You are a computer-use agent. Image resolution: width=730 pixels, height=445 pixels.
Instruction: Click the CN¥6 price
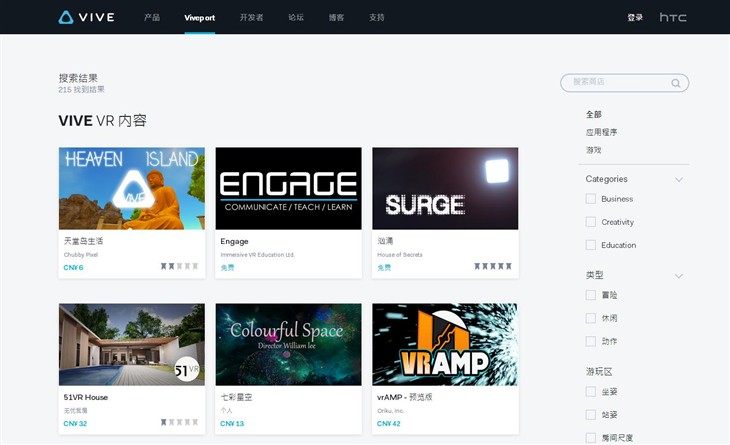coord(73,268)
